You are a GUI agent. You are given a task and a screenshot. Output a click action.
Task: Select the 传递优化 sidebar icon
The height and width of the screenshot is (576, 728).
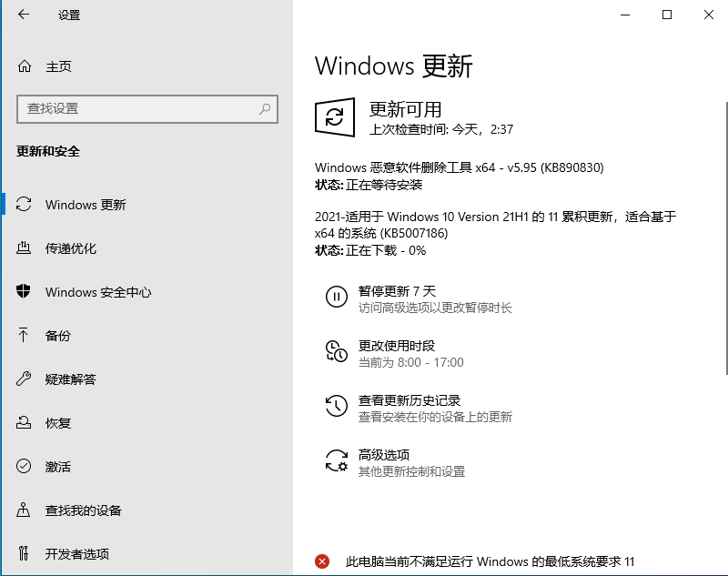pyautogui.click(x=24, y=248)
